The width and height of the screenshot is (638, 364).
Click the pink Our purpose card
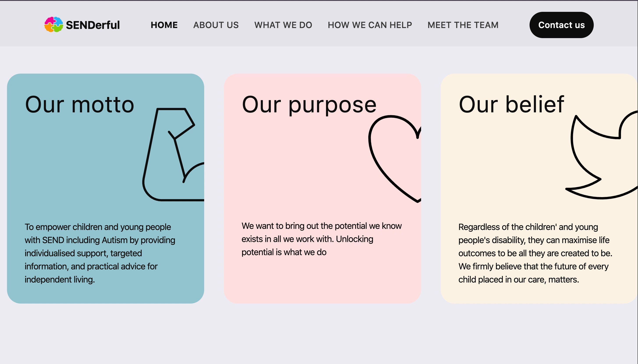tap(322, 189)
